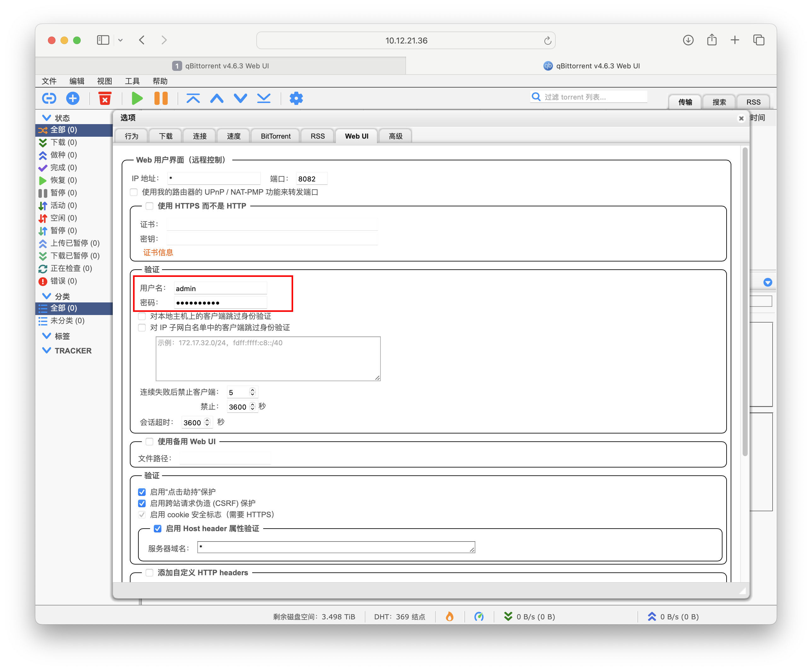Select 下载 (0) status filter
Screen dimensions: 812x671
pyautogui.click(x=64, y=142)
